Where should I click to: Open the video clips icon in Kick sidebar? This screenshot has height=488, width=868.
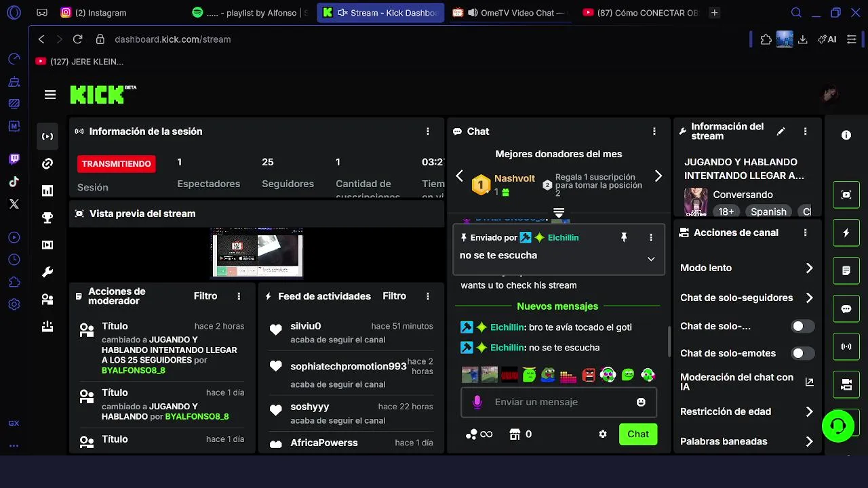tap(47, 245)
